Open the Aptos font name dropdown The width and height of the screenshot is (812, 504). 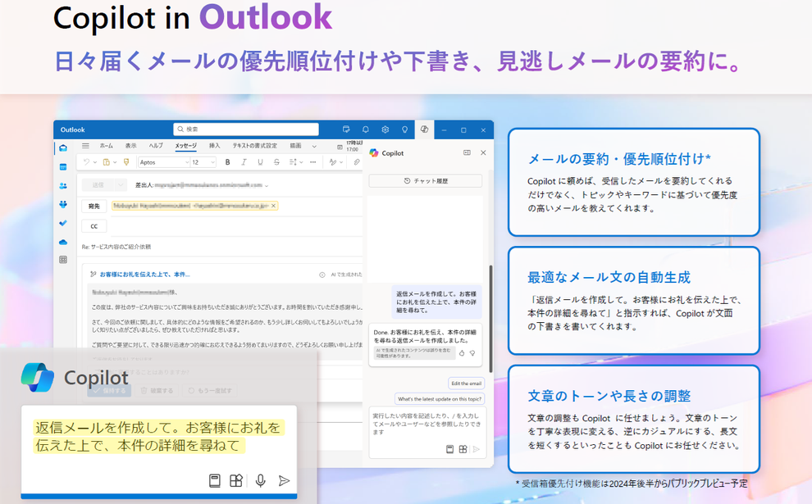click(164, 162)
